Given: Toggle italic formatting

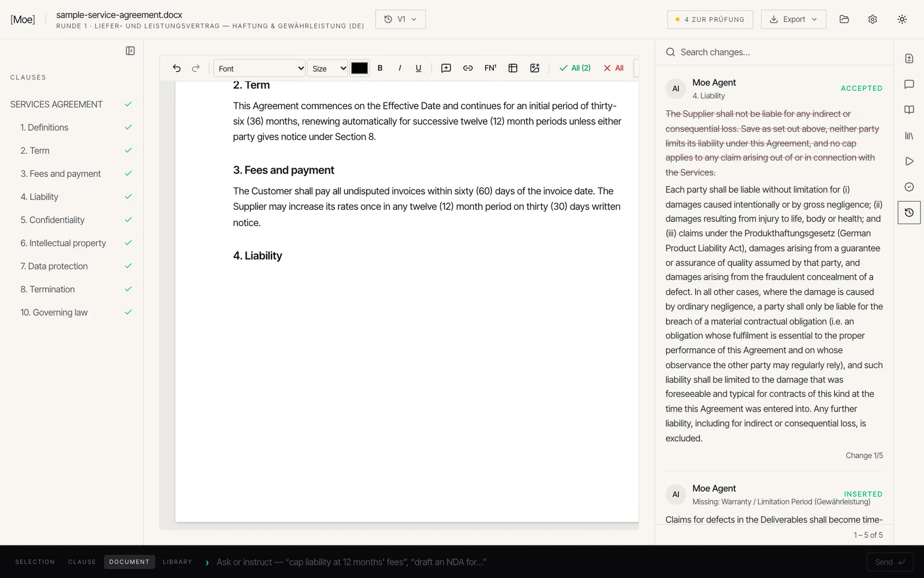Looking at the screenshot, I should click(400, 68).
